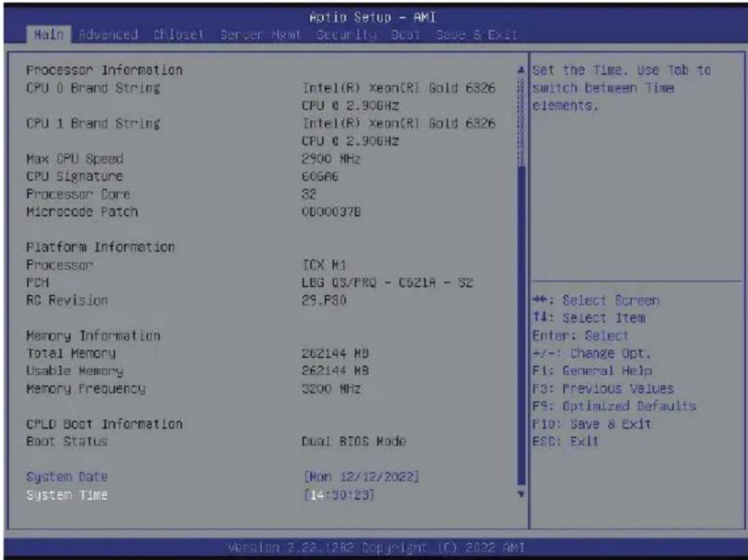The height and width of the screenshot is (560, 748).
Task: Click the CPLD Boot Information heading
Action: point(104,423)
